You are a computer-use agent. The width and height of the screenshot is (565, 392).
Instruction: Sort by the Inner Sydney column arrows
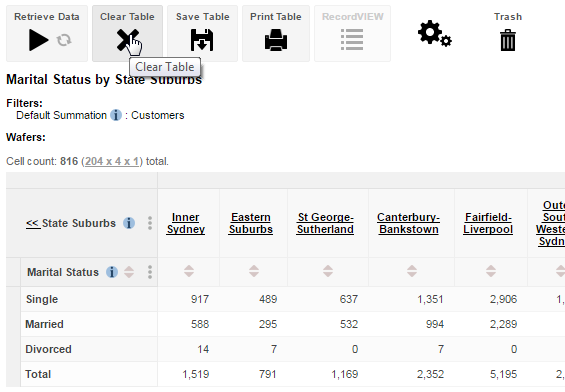point(189,271)
